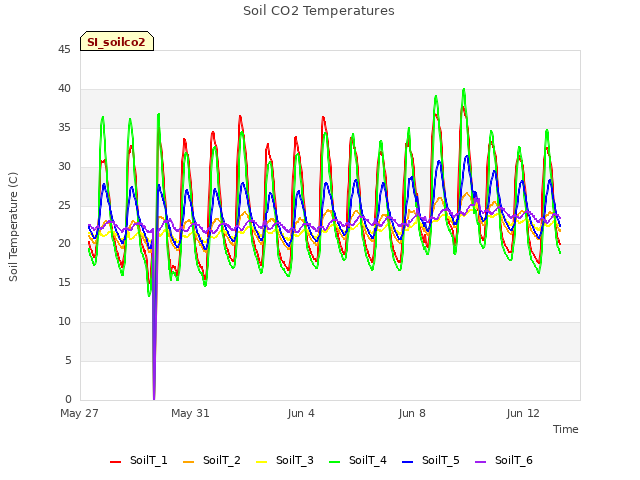Click the Soil CO2 Temperatures chart title

coord(319,11)
